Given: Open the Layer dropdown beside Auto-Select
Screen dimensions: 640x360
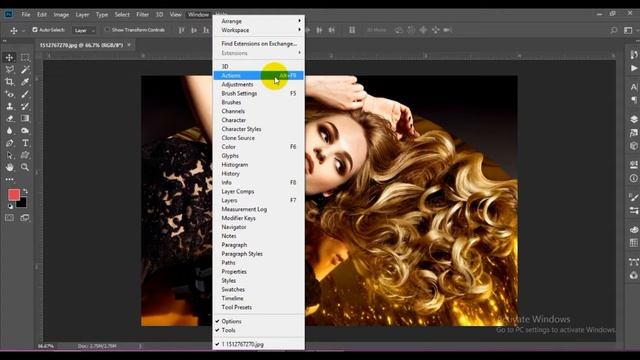Looking at the screenshot, I should (84, 30).
